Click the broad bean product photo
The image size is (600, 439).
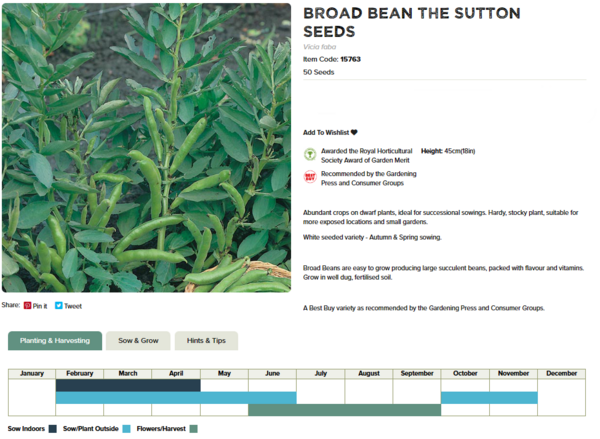[x=146, y=148]
